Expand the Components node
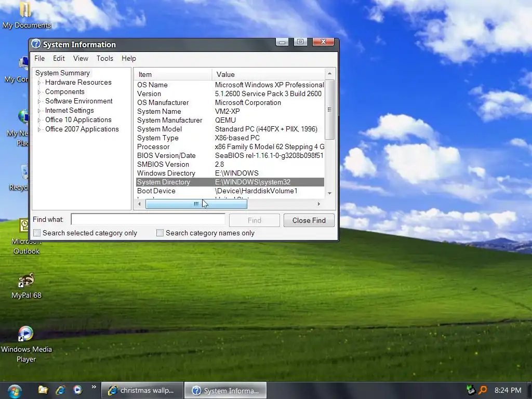Viewport: 532px width, 399px height. tap(39, 92)
